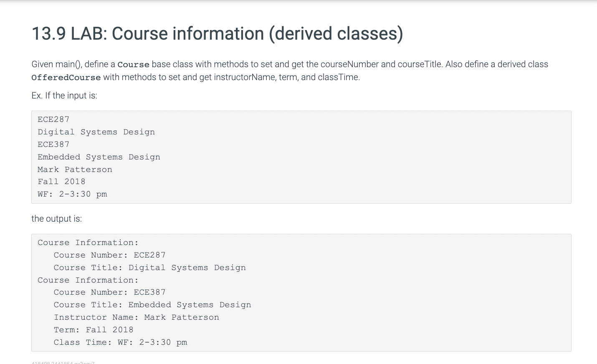
Task: Select "Embedded Systems Design" in the input
Action: (x=99, y=157)
